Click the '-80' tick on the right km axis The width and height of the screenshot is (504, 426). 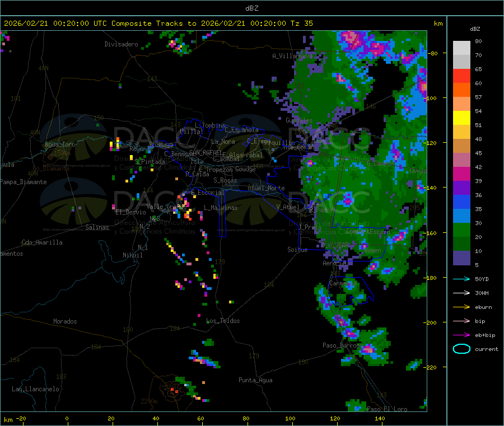click(x=432, y=53)
